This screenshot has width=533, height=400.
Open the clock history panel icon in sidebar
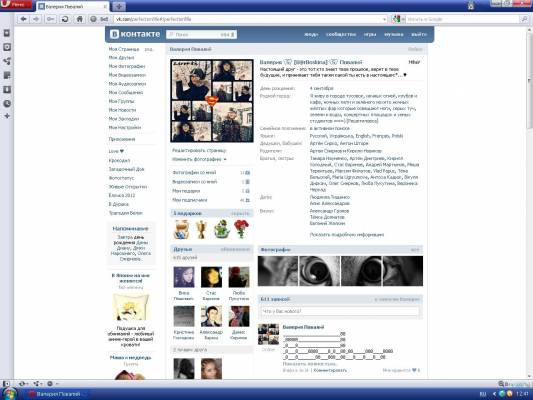[x=7, y=104]
